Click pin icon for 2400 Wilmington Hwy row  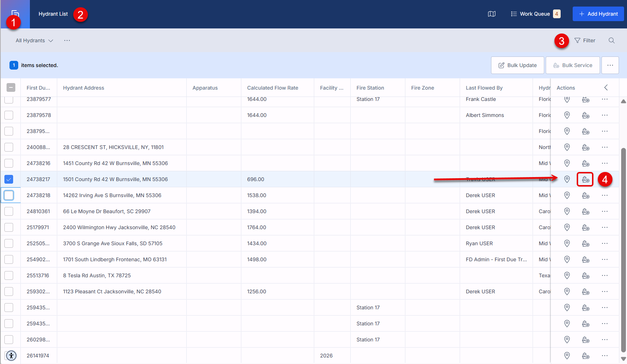click(x=567, y=227)
